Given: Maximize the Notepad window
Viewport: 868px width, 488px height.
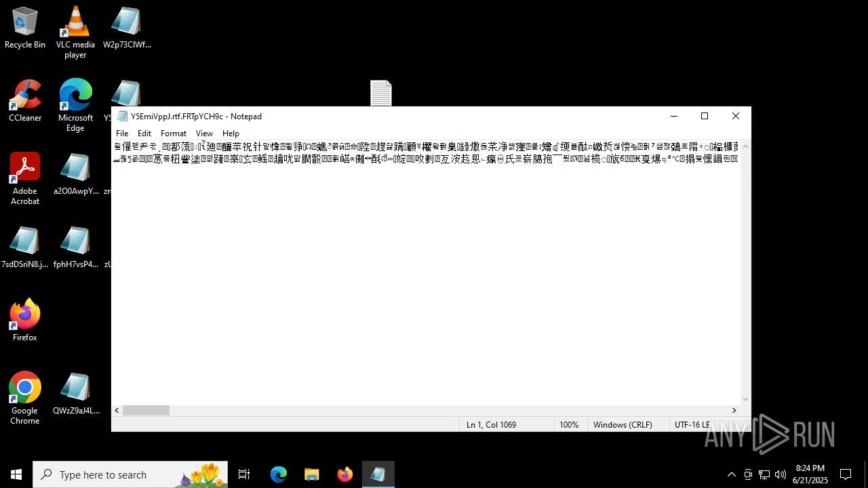Looking at the screenshot, I should [x=705, y=117].
